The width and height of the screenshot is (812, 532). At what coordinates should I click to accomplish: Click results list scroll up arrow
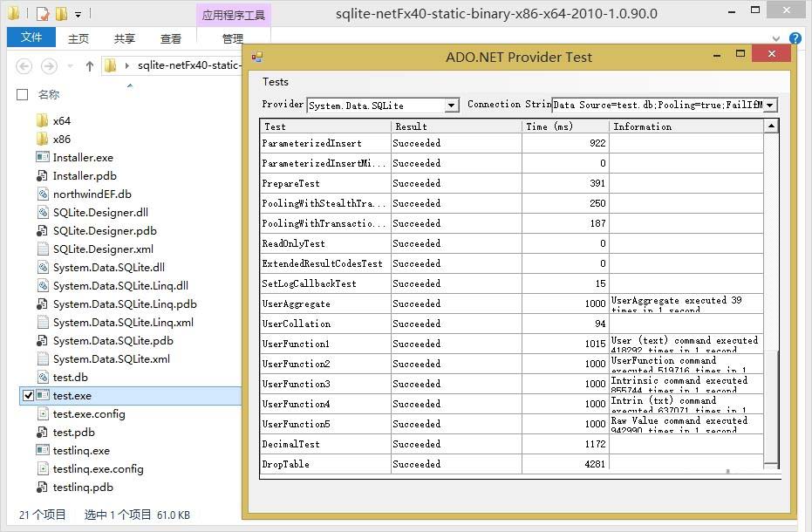(x=771, y=126)
